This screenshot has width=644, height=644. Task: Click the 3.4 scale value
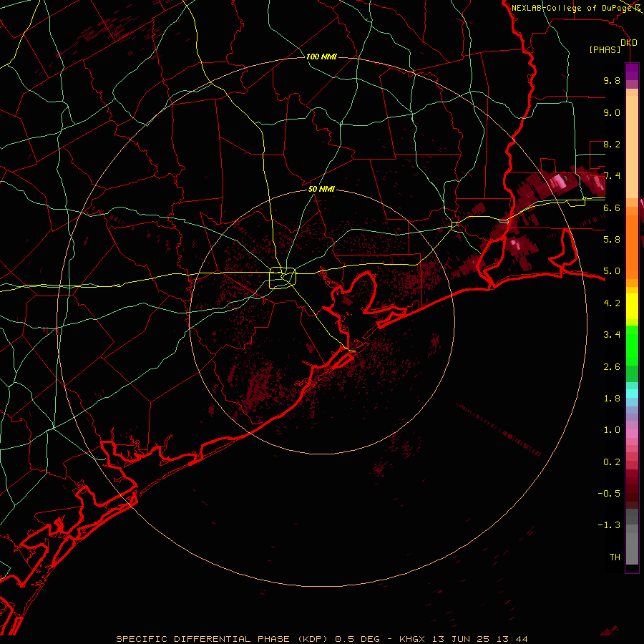pos(612,335)
